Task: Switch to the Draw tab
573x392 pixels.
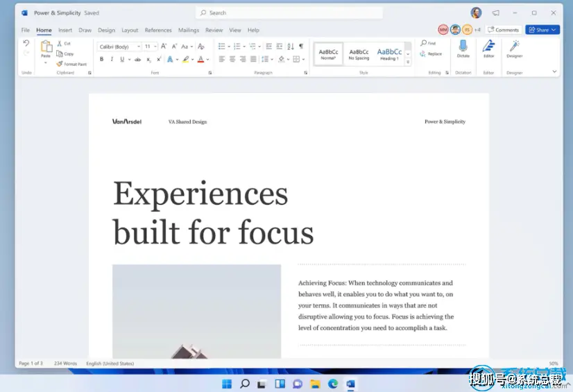Action: pos(85,30)
